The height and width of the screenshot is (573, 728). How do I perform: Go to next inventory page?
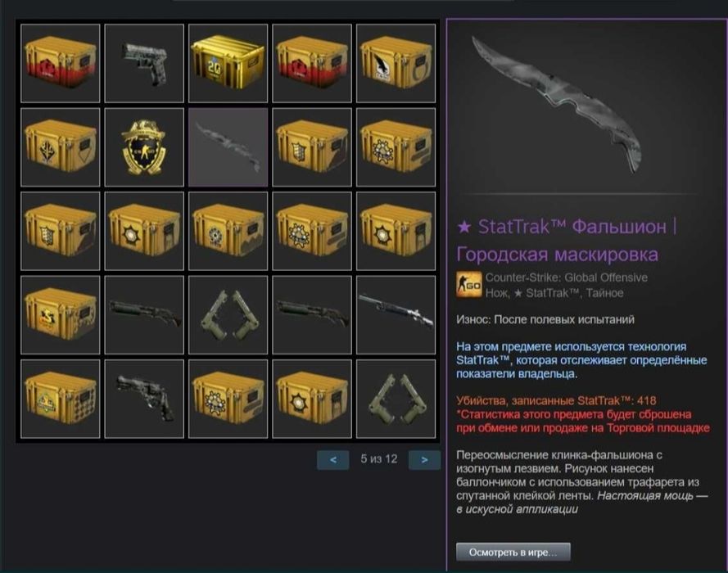pos(424,460)
